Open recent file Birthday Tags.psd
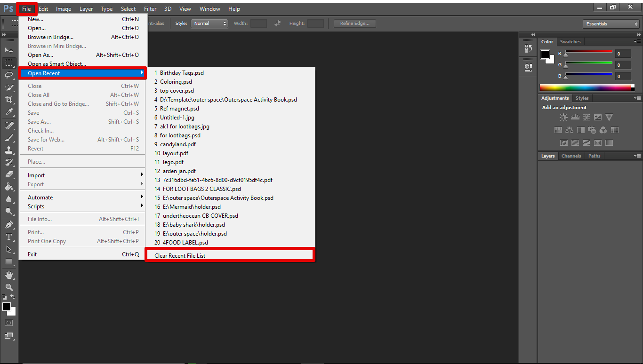Image resolution: width=643 pixels, height=364 pixels. (182, 73)
